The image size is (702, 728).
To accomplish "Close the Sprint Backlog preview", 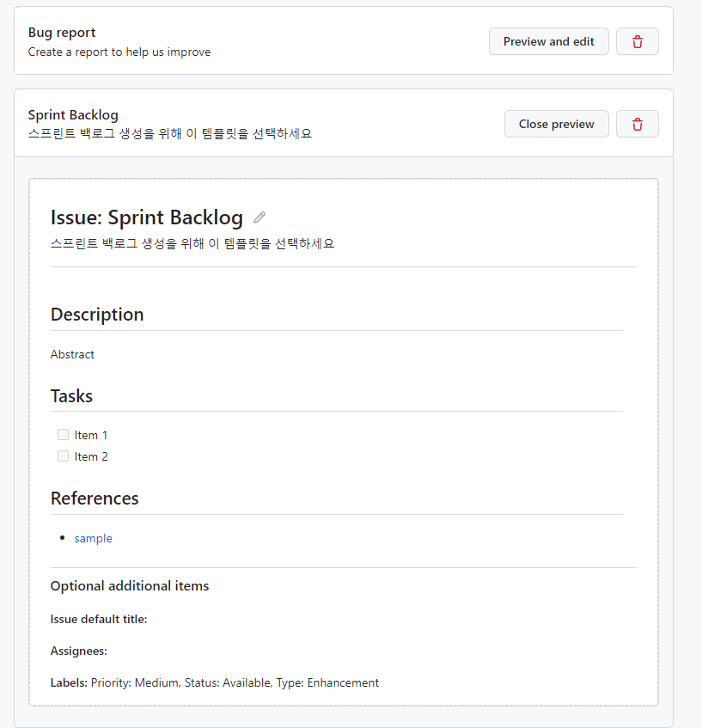I will click(556, 124).
